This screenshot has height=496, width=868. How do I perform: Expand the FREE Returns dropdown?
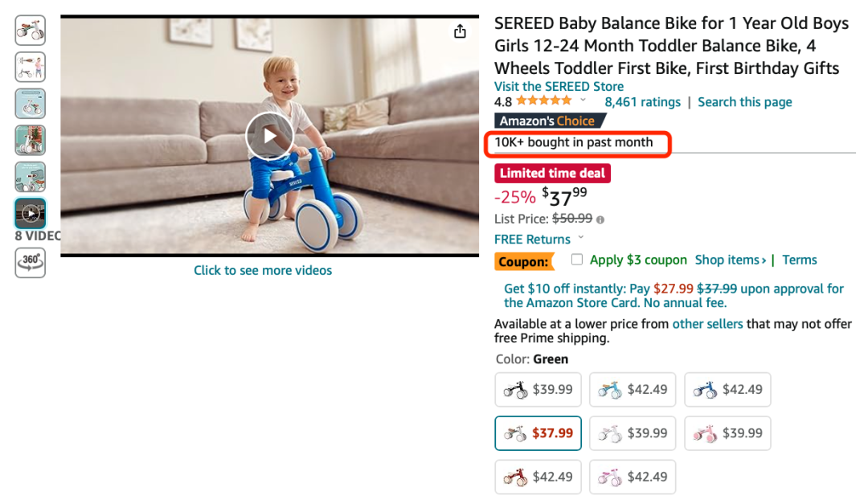581,239
